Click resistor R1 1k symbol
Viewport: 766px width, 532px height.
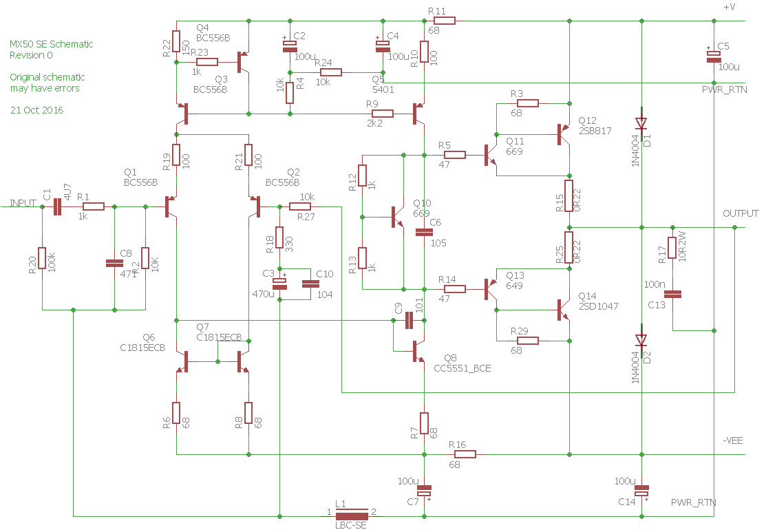click(94, 206)
